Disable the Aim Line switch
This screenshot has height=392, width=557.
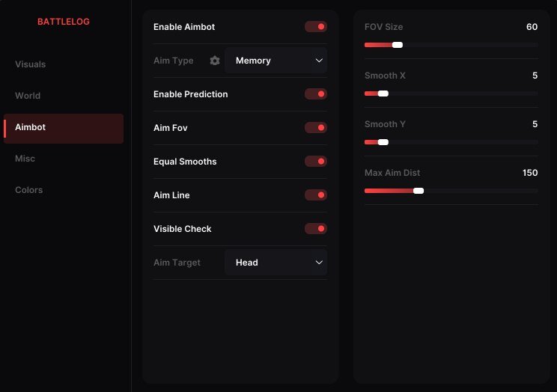(x=316, y=195)
